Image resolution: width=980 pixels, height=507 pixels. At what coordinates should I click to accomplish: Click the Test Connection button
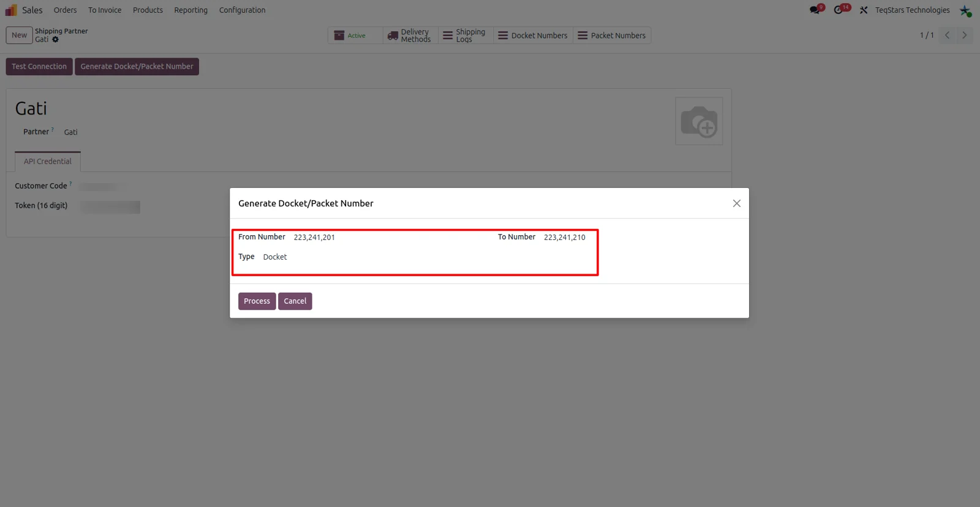click(x=39, y=66)
